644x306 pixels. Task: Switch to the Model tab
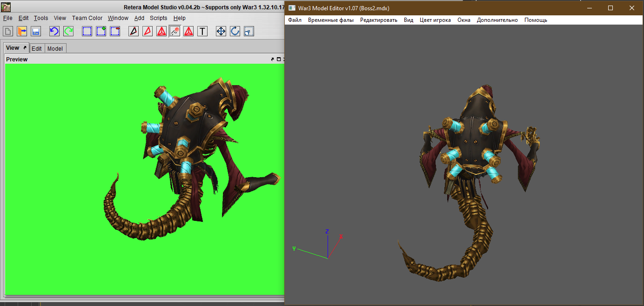coord(55,48)
